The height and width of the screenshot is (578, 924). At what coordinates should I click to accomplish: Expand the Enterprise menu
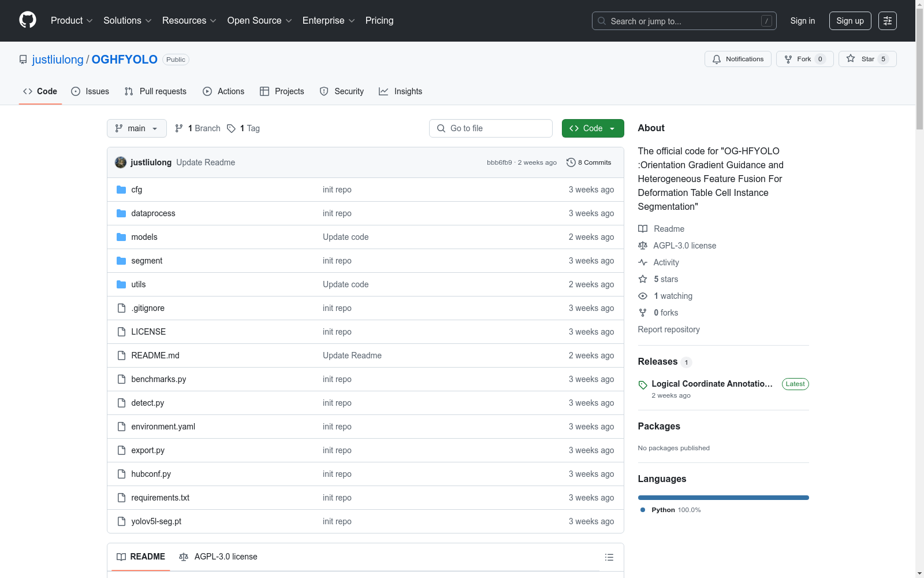(x=329, y=21)
